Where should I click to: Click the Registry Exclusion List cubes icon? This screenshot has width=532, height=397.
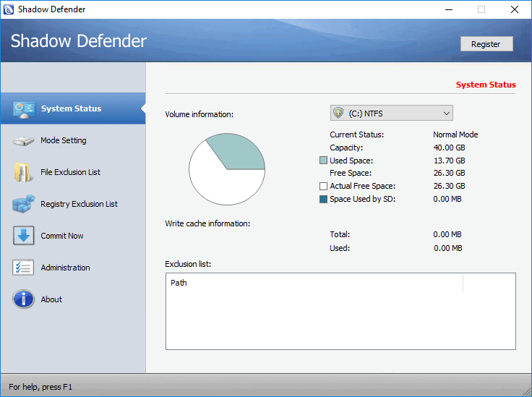pyautogui.click(x=24, y=204)
